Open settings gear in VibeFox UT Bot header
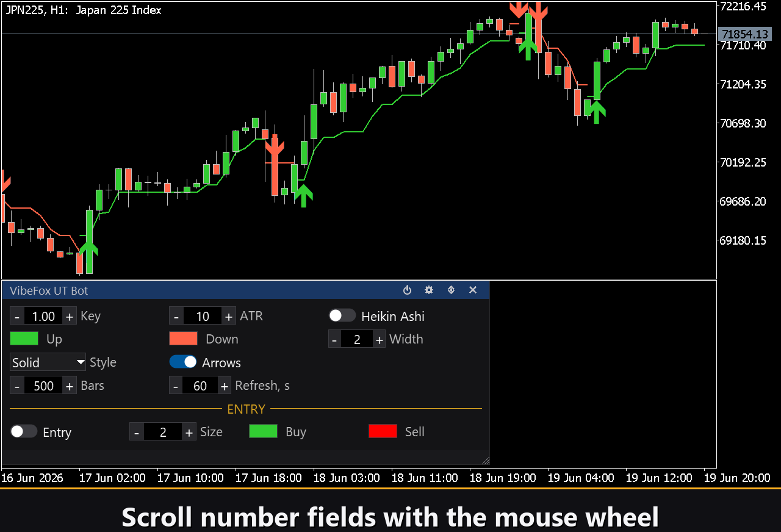 pos(429,290)
